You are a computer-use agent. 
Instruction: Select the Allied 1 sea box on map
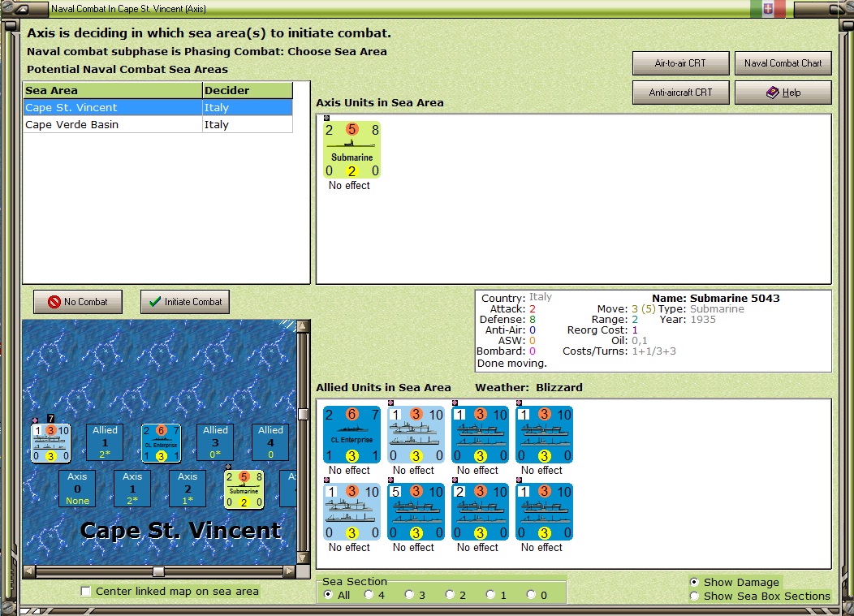105,443
